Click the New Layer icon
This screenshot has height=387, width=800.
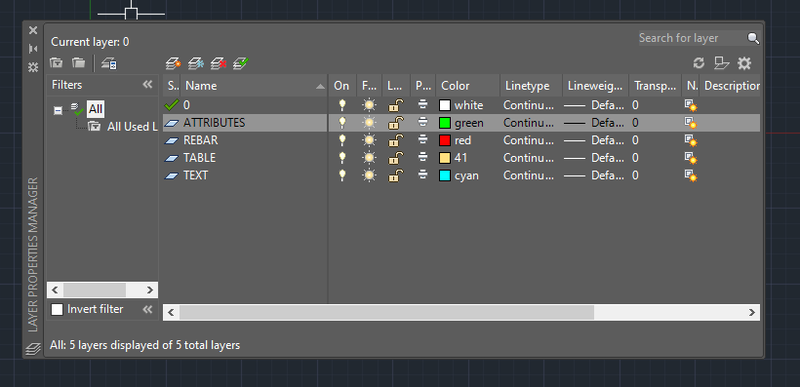pos(173,63)
